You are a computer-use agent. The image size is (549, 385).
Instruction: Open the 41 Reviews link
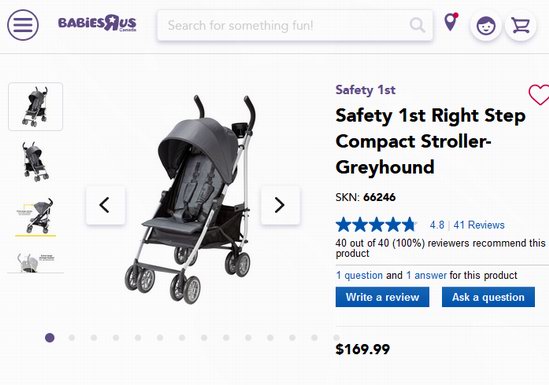pos(479,225)
